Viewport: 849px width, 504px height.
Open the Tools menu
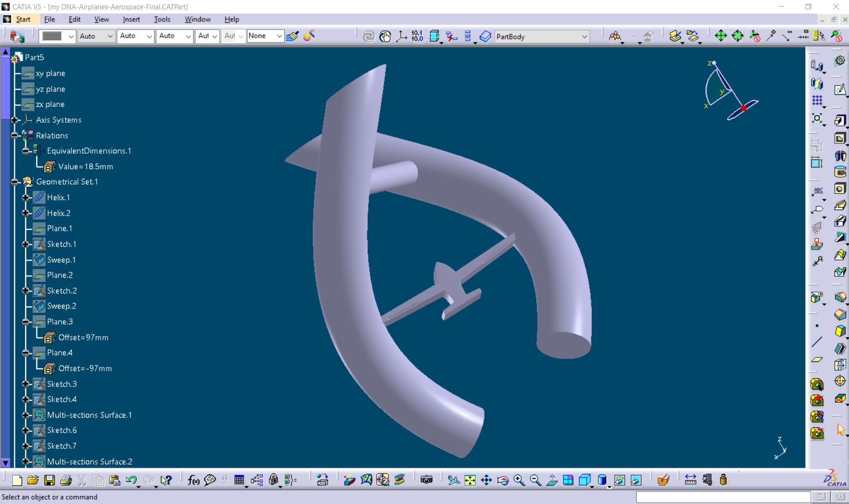click(162, 19)
